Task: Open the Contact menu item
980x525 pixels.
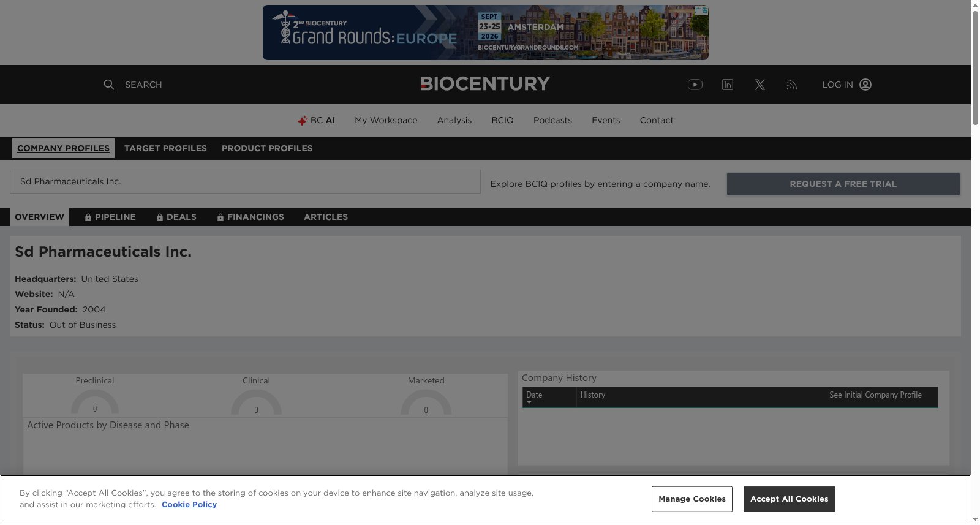Action: pos(657,121)
